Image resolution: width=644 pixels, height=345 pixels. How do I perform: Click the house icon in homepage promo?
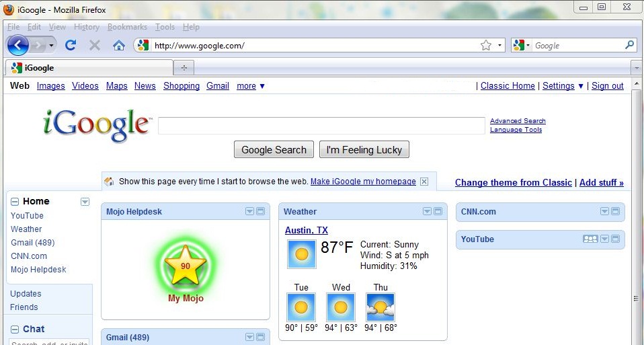pos(109,182)
